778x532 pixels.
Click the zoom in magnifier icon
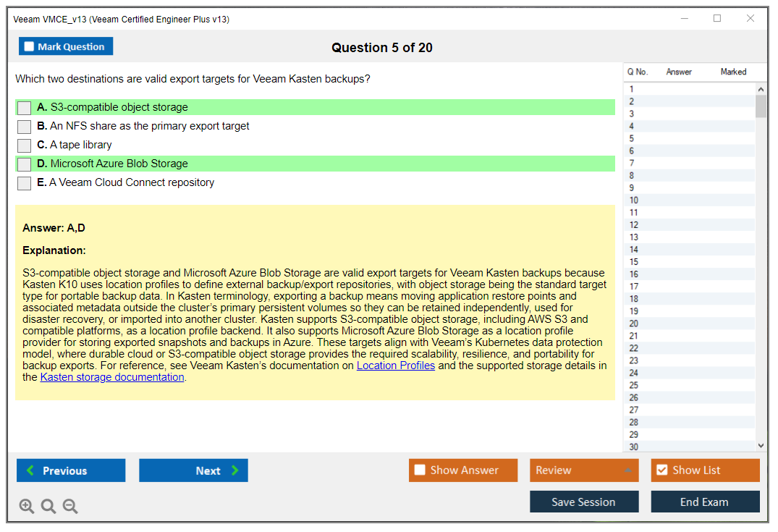[x=26, y=506]
